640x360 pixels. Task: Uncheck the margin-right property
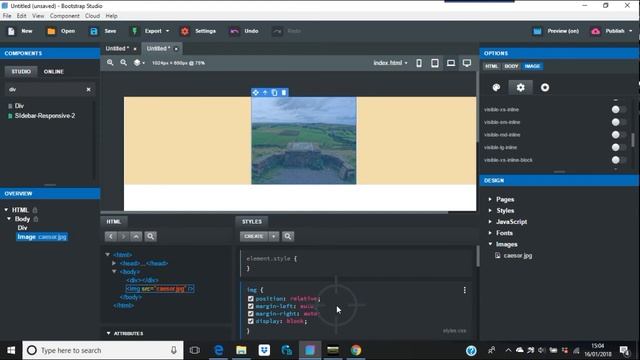(x=251, y=314)
